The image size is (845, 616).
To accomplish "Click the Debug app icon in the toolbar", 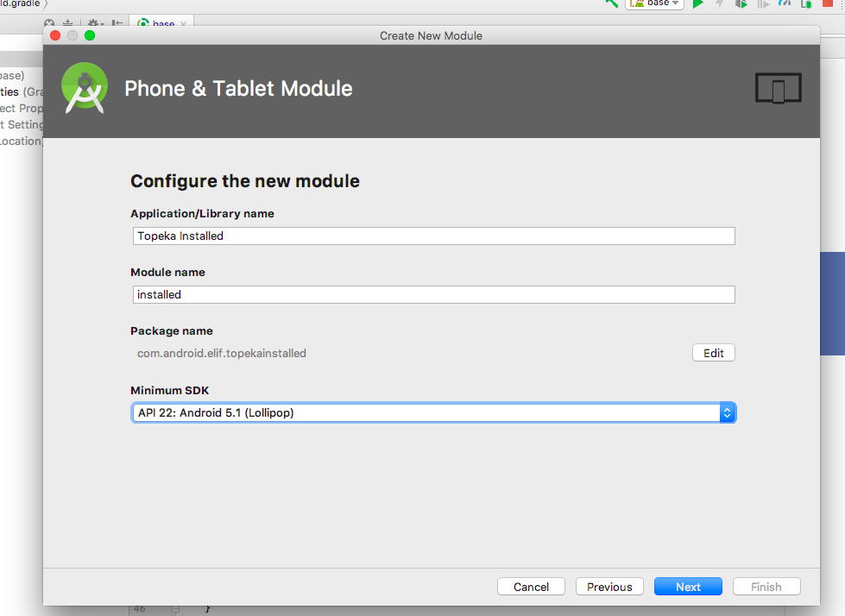I will pyautogui.click(x=741, y=3).
